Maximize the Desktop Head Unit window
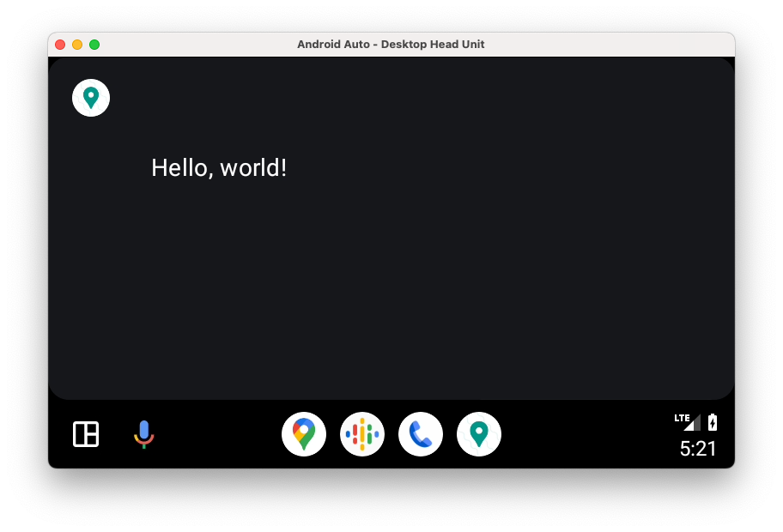 94,45
